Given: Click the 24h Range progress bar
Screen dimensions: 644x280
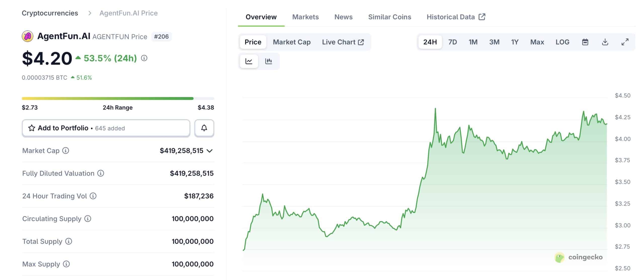Looking at the screenshot, I should pos(118,99).
